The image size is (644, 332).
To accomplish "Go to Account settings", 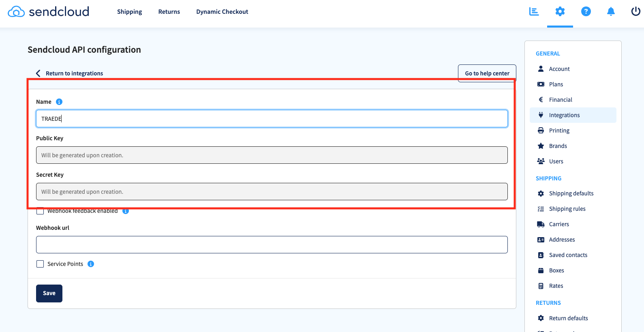I will 559,69.
